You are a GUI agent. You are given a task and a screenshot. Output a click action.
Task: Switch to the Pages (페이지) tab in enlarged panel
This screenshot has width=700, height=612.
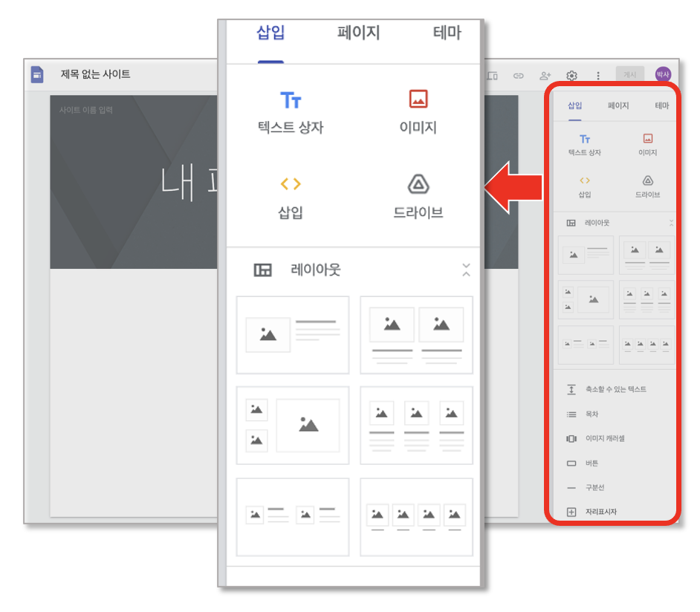[x=358, y=33]
